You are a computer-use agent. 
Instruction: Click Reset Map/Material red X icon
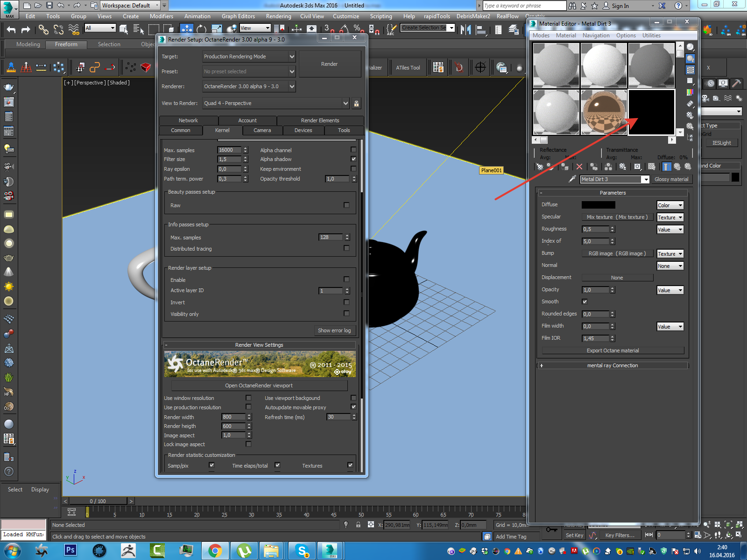[x=579, y=167]
